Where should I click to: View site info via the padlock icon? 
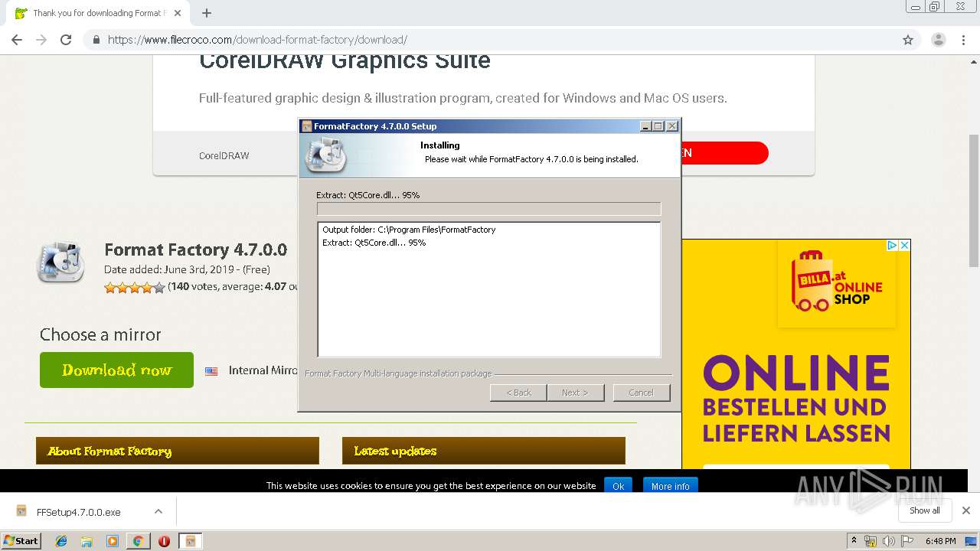tap(96, 40)
